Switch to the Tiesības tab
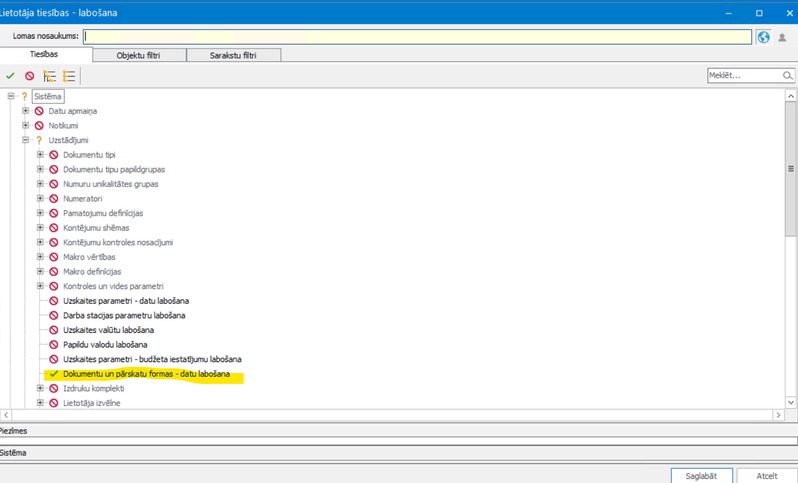The image size is (798, 483). (x=44, y=54)
